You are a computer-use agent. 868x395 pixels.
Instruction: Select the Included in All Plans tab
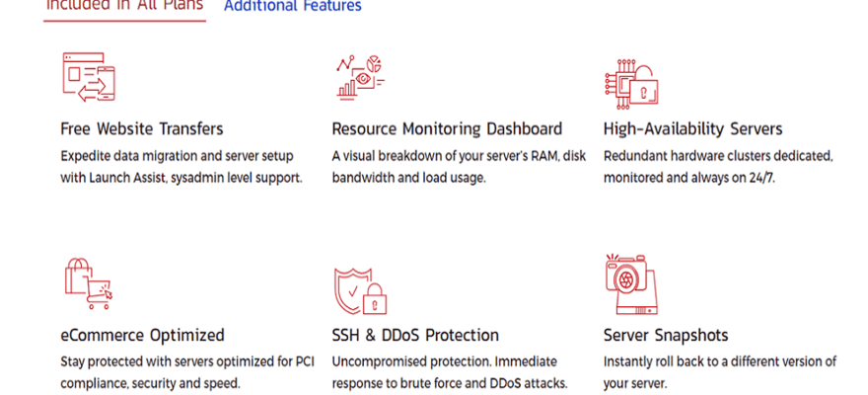point(125,7)
